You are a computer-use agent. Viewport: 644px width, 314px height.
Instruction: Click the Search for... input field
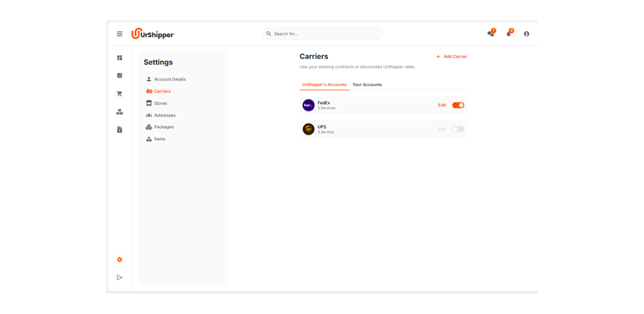click(x=325, y=34)
